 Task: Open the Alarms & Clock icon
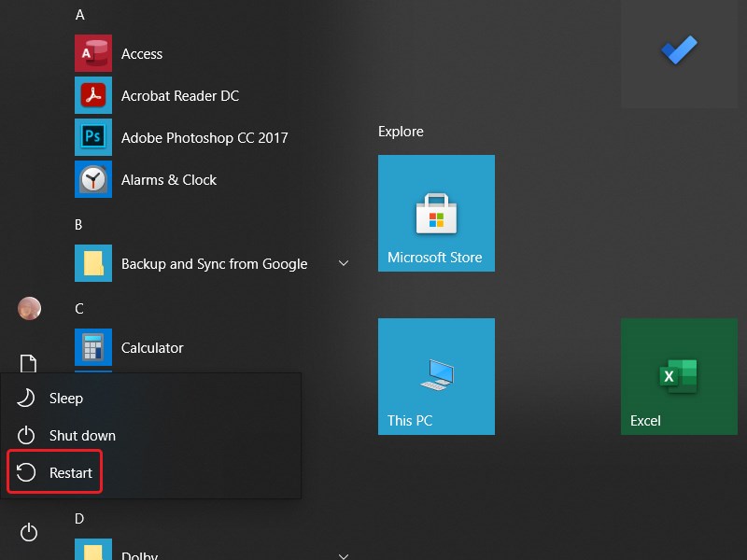pyautogui.click(x=93, y=179)
